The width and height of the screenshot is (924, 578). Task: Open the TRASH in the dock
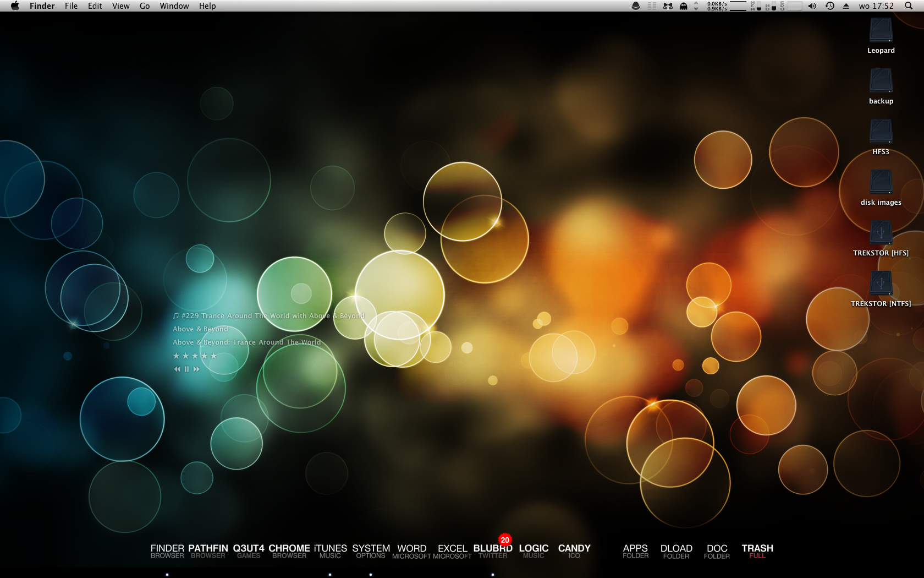coord(757,551)
